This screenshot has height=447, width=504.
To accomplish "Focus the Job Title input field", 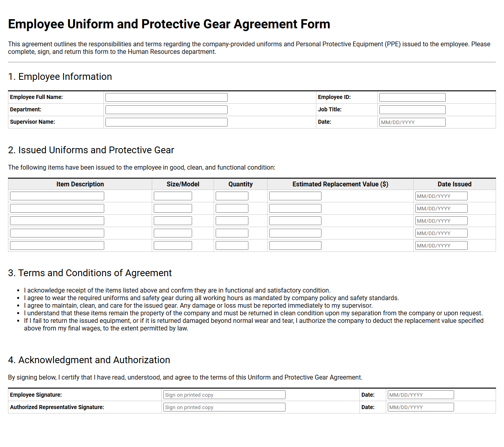I will point(412,110).
